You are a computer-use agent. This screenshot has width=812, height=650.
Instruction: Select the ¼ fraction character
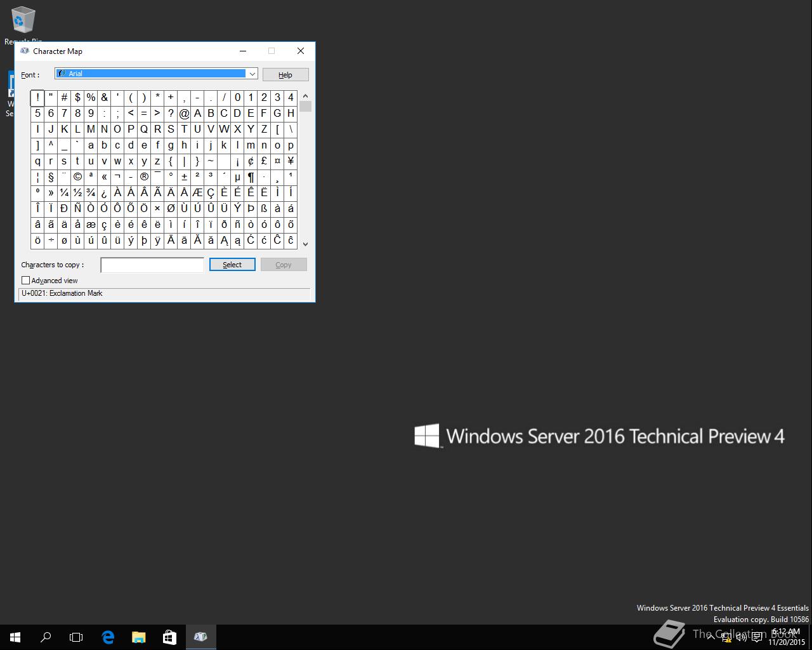point(64,192)
